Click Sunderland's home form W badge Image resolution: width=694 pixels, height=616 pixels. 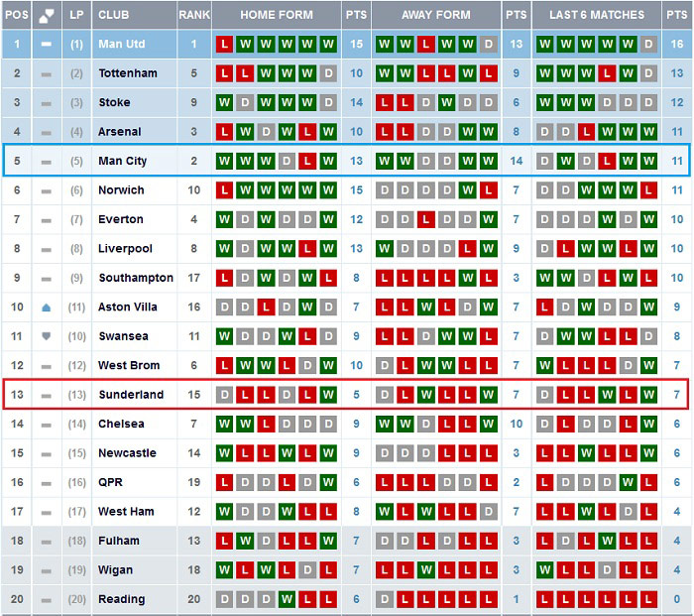tap(328, 395)
